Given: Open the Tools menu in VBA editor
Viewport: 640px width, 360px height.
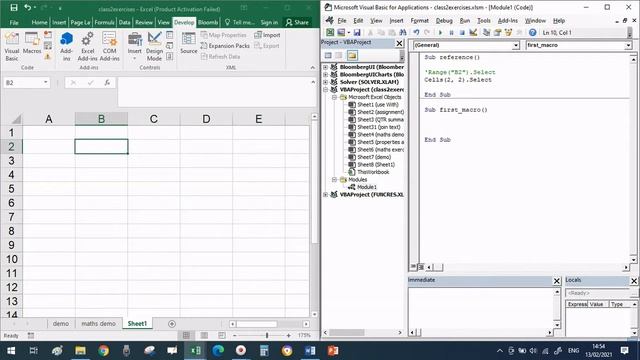Looking at the screenshot, I should 484,20.
